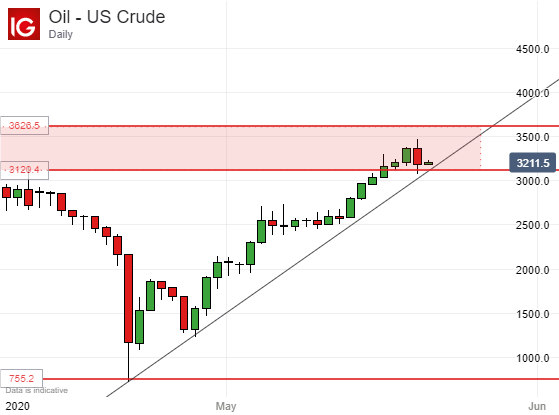Select the large red crash candlestick body

point(128,298)
